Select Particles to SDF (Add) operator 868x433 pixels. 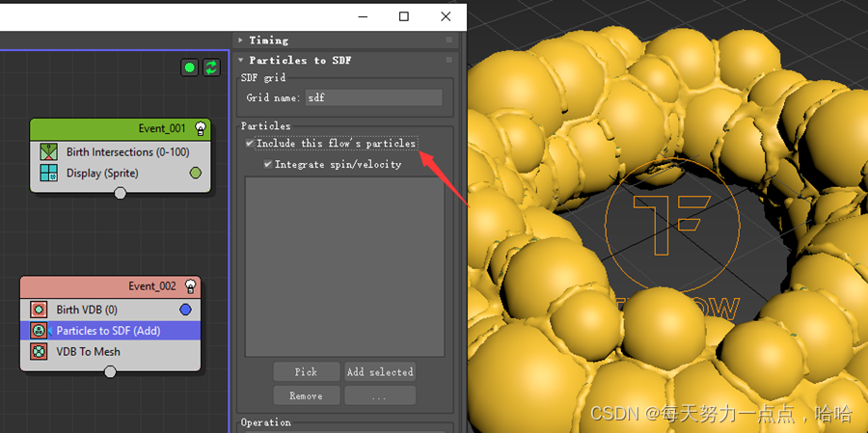tap(110, 331)
